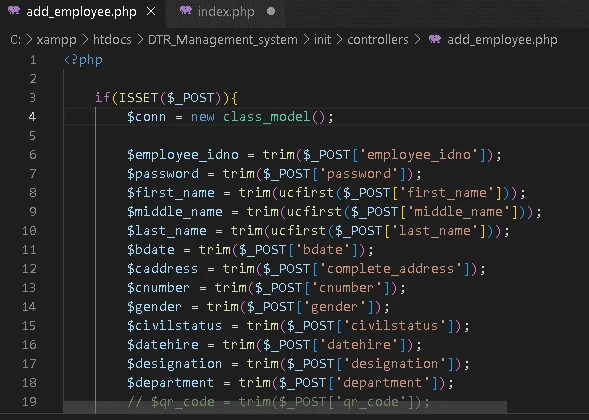Open the DTR_Management_system breadcrumb folder
Viewport: 589px width, 420px height.
click(222, 40)
